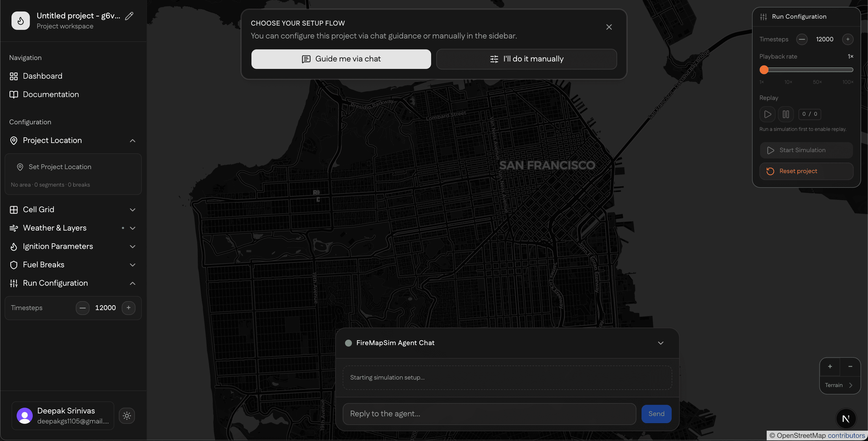Click the Playback rate slider handle
868x441 pixels.
[x=764, y=70]
